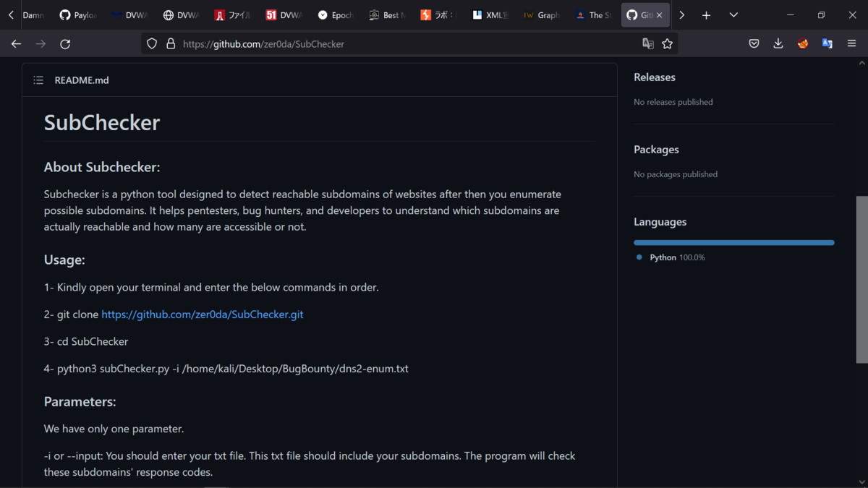Viewport: 868px width, 488px height.
Task: Open the README table of contents icon
Action: pyautogui.click(x=38, y=80)
